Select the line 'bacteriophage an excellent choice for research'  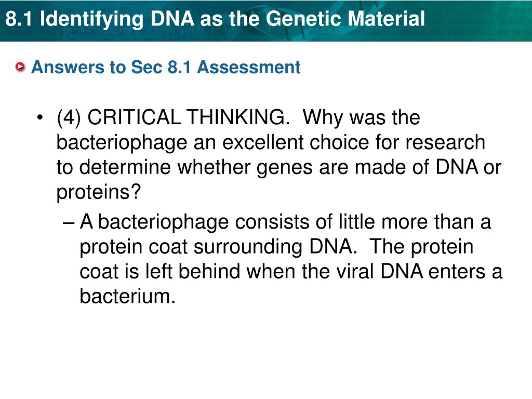(x=271, y=142)
